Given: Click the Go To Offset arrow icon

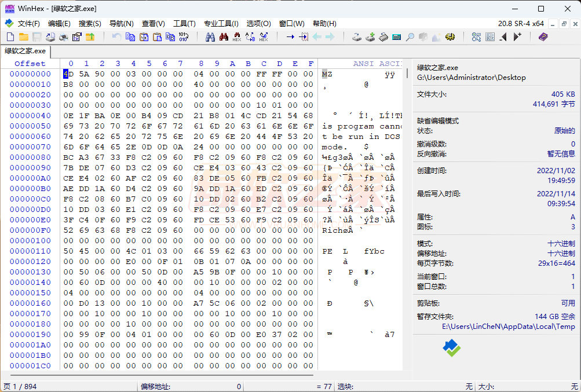Looking at the screenshot, I should tap(290, 37).
